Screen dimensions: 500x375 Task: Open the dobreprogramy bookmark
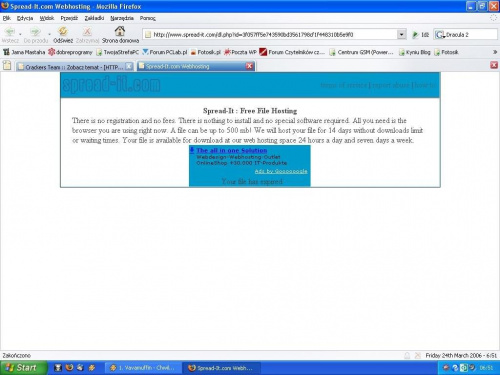point(70,52)
